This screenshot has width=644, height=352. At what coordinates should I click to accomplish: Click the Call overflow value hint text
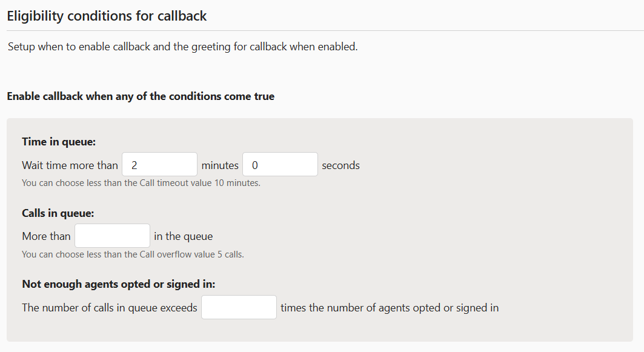[133, 254]
